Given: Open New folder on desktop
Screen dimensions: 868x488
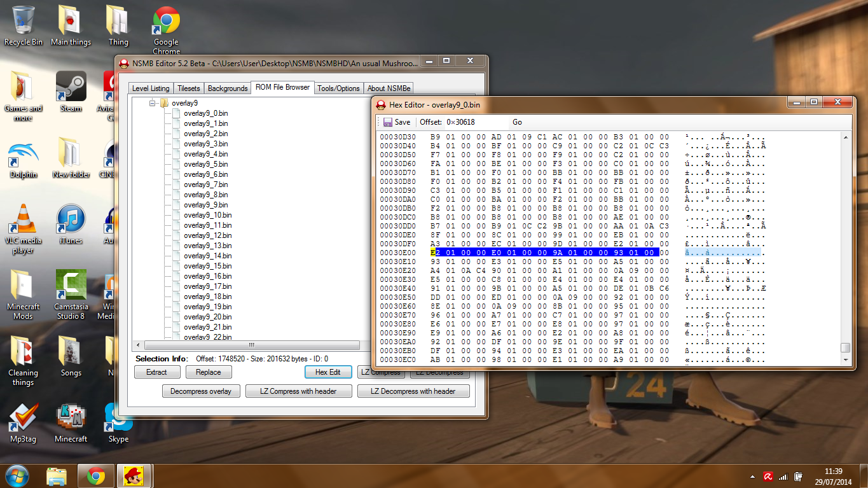Looking at the screenshot, I should [71, 157].
